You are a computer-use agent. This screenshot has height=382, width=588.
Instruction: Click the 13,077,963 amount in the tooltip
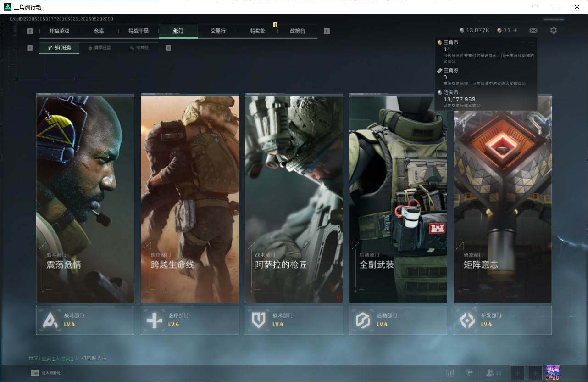click(x=459, y=99)
